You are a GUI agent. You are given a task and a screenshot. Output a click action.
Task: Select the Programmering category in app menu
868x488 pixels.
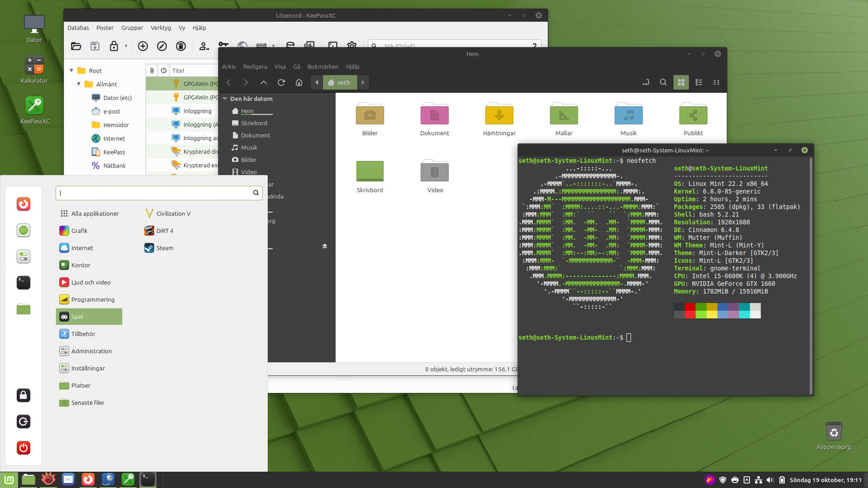(93, 300)
